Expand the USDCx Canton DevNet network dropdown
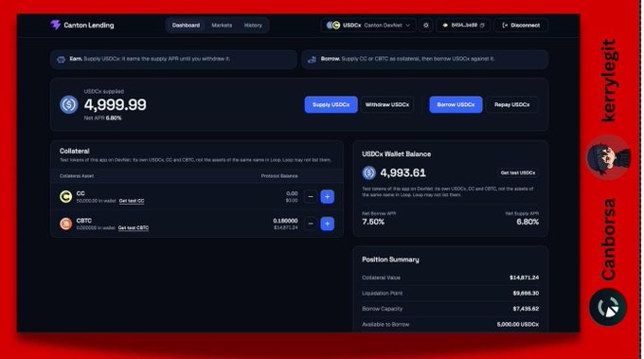Viewport: 644px width, 359px height. [x=368, y=25]
